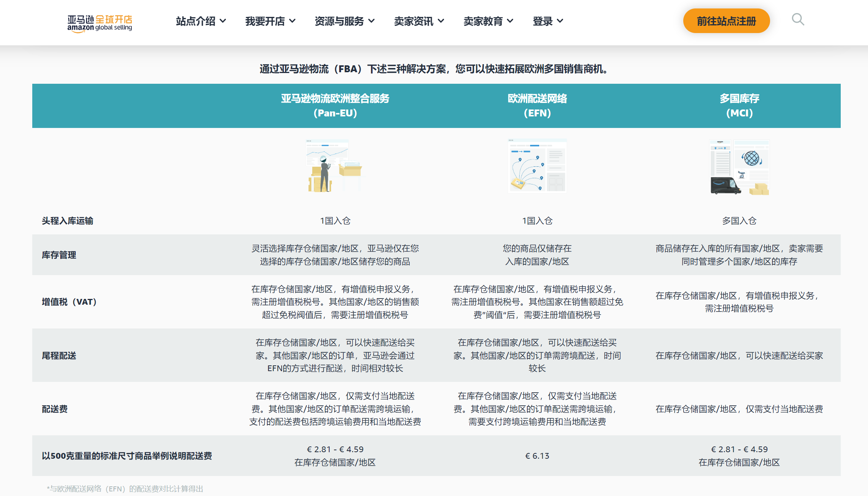The width and height of the screenshot is (868, 496).
Task: Click the Pan-EU 库存管理 description cell
Action: coord(335,255)
